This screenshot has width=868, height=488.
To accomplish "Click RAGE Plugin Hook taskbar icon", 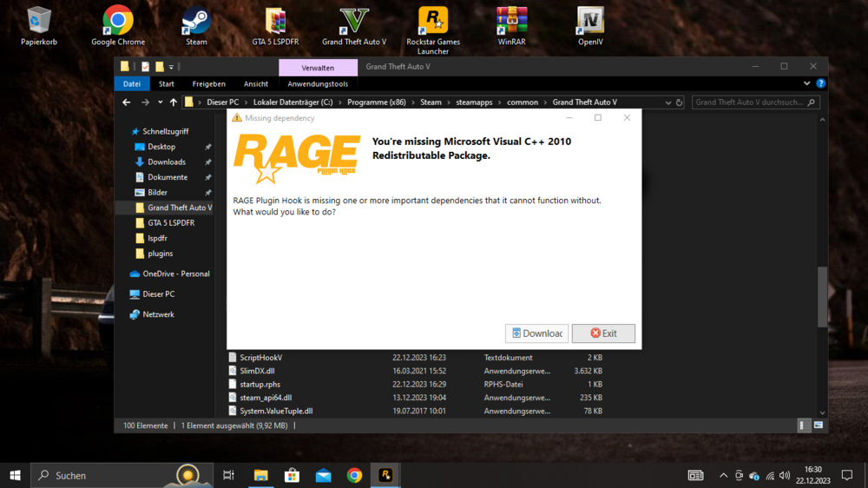I will (385, 475).
